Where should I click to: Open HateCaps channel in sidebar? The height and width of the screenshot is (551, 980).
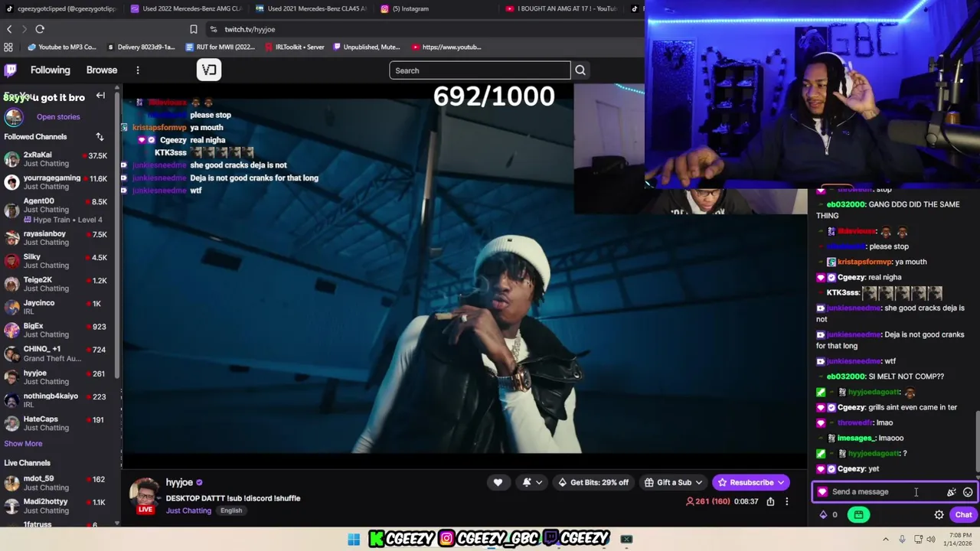point(57,423)
